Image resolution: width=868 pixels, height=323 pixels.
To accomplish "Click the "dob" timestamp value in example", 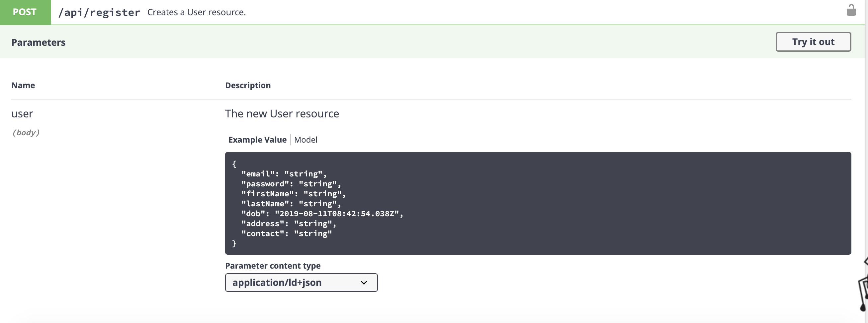I will coord(337,214).
